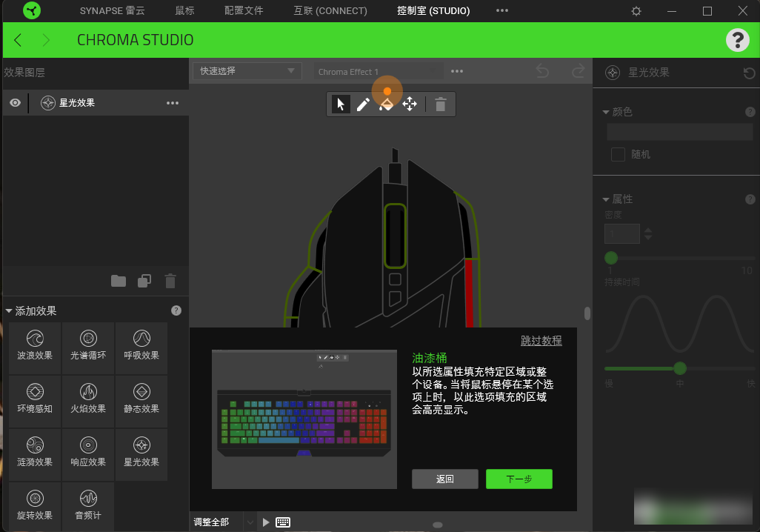Collapse the 颜色 section
760x532 pixels.
pos(606,112)
